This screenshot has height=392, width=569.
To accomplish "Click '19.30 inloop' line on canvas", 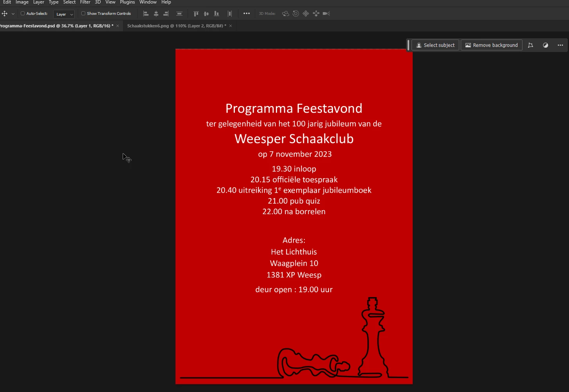I will (x=294, y=169).
